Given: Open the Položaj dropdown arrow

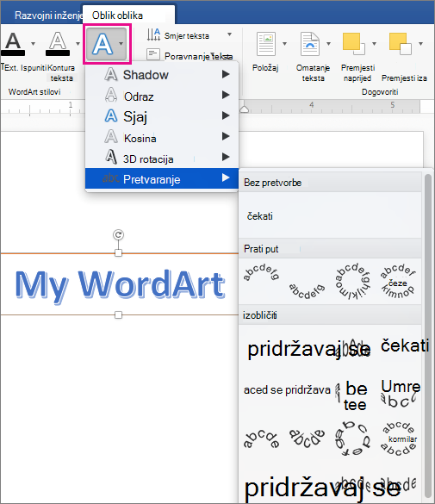Looking at the screenshot, I should tap(284, 43).
